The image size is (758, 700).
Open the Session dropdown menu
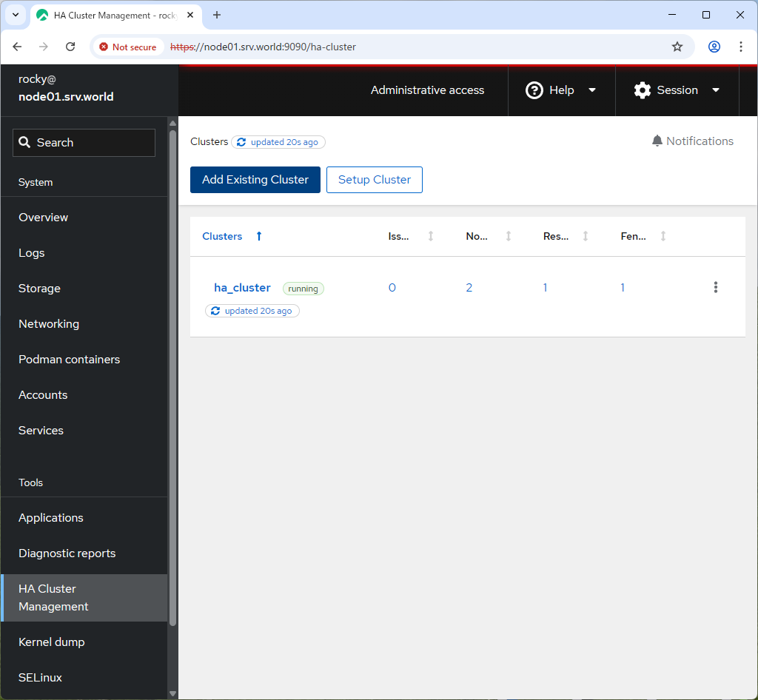tap(716, 90)
